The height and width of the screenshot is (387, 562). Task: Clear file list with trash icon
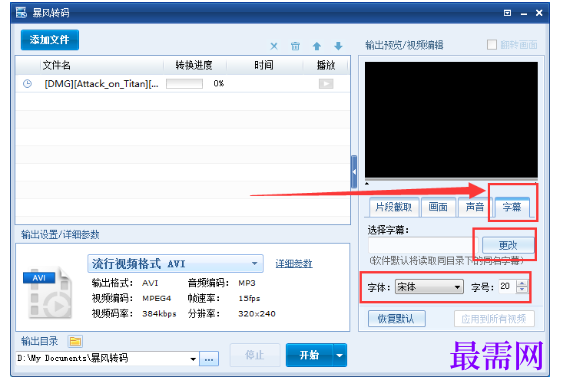click(x=295, y=46)
